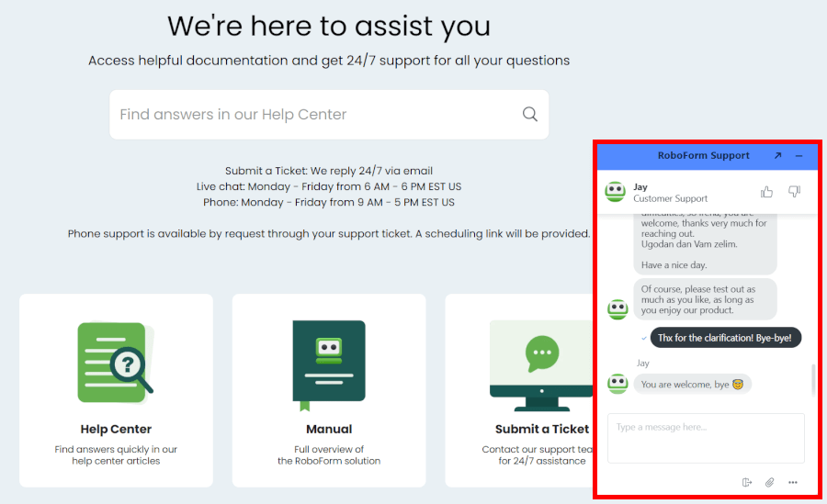Click the end chat exit icon

pyautogui.click(x=747, y=482)
